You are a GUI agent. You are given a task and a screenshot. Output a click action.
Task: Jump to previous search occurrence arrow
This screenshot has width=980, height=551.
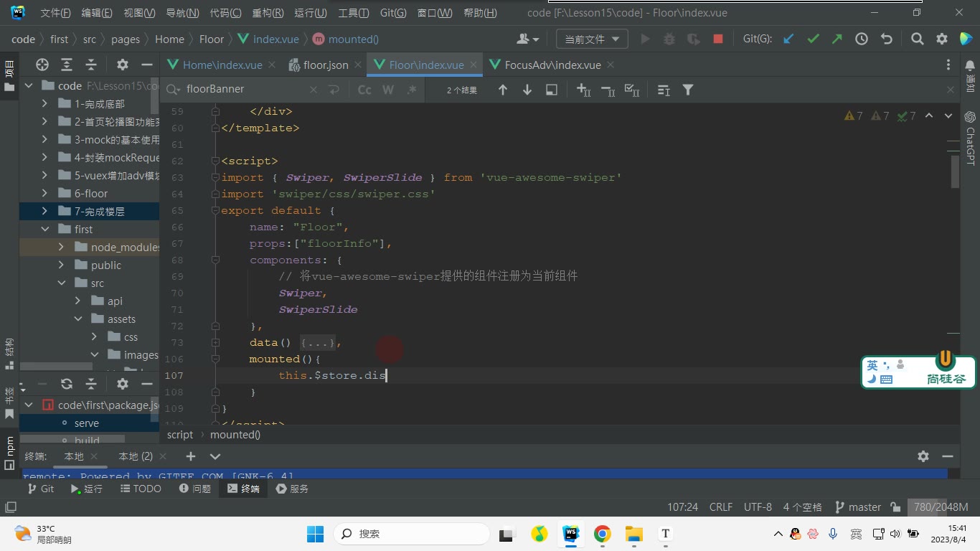click(502, 90)
